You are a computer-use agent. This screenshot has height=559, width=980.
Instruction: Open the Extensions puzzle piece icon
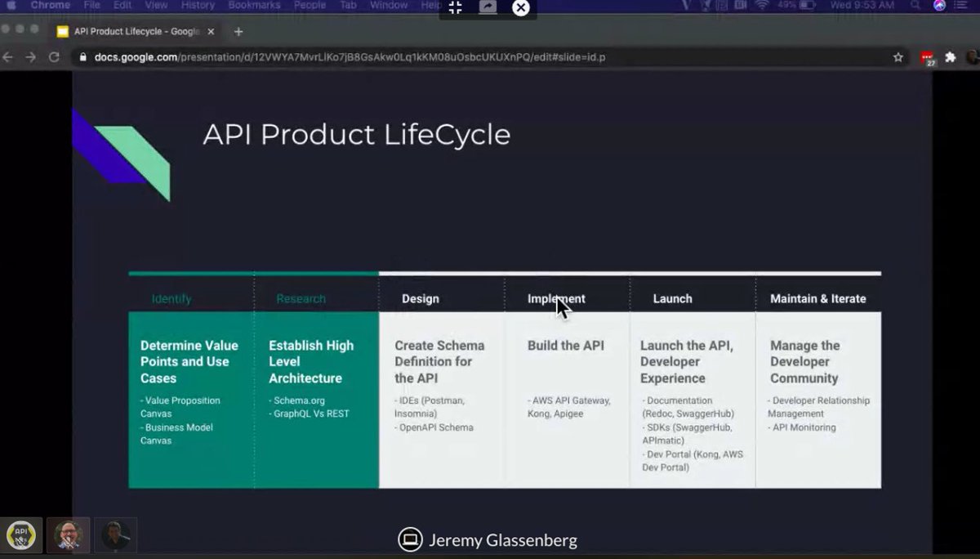click(951, 57)
